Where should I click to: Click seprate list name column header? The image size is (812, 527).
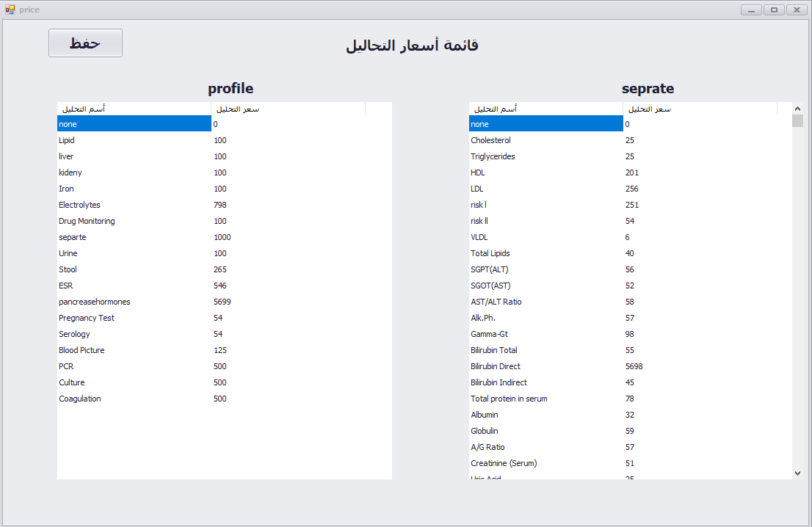545,109
